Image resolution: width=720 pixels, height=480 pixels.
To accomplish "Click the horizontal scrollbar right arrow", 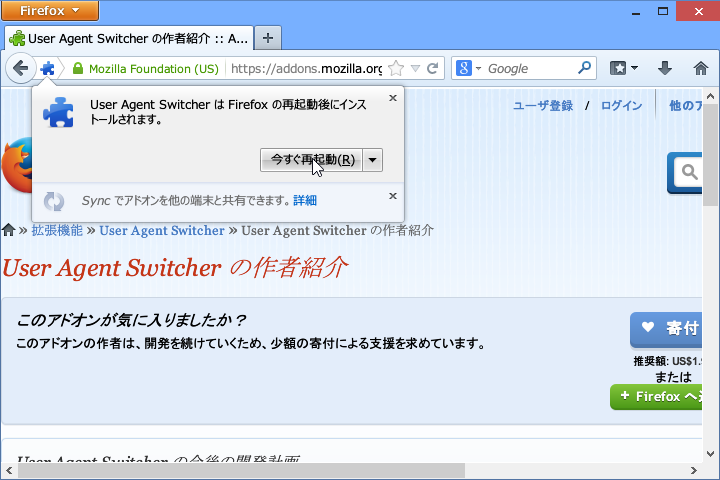I will click(x=693, y=470).
